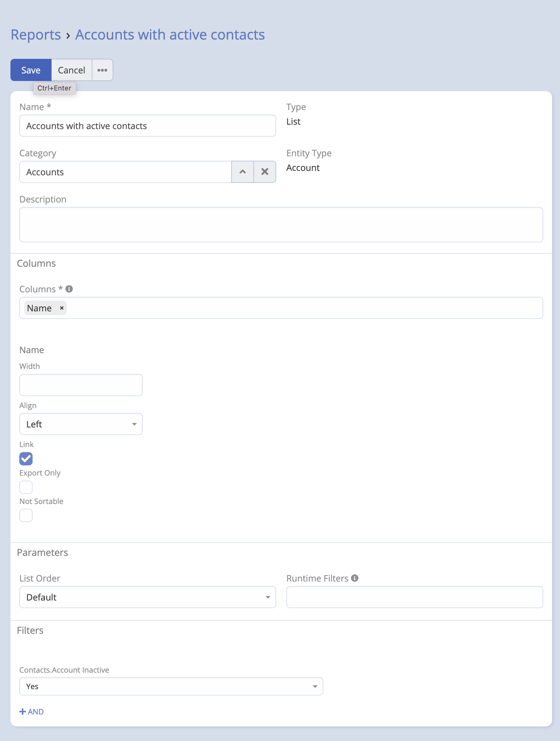The height and width of the screenshot is (741, 560).
Task: Open the Align dropdown
Action: tap(81, 424)
